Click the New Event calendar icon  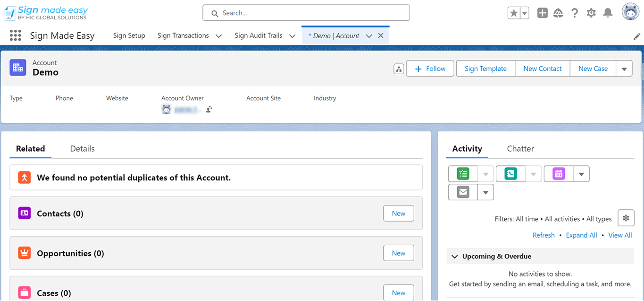click(x=559, y=174)
